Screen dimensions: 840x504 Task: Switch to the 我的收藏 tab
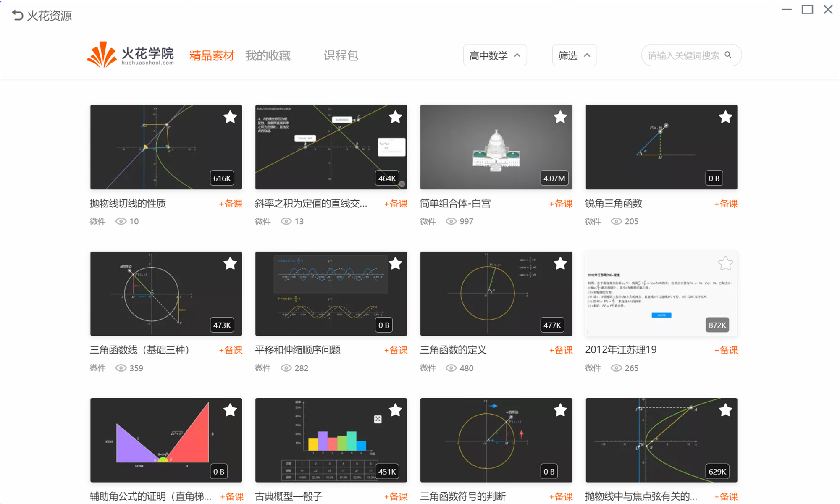[x=268, y=55]
